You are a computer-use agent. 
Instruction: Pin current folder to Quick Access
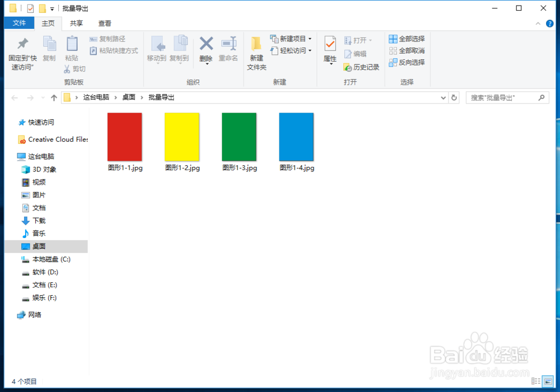pos(22,53)
